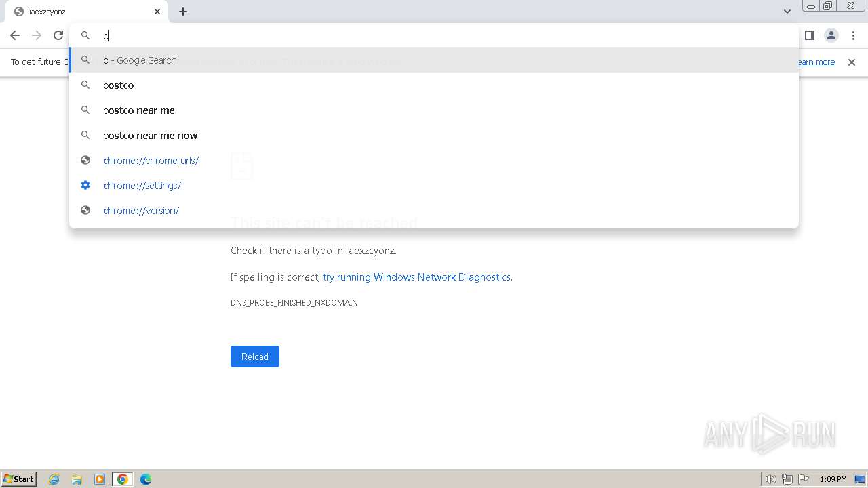Click the forward navigation arrow
This screenshot has height=488, width=868.
(37, 35)
